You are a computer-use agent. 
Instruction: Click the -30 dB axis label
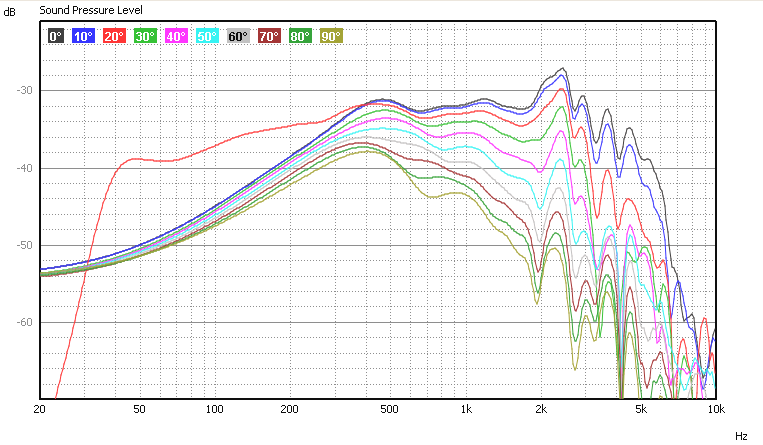pos(24,91)
